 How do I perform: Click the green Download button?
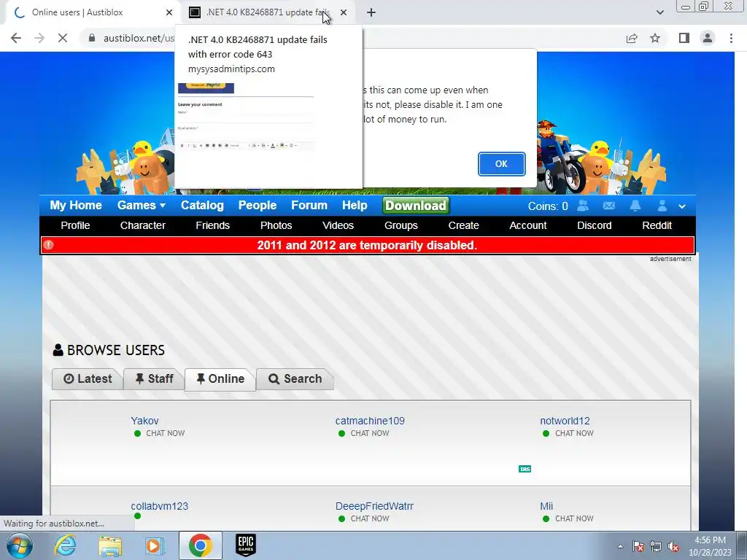415,206
